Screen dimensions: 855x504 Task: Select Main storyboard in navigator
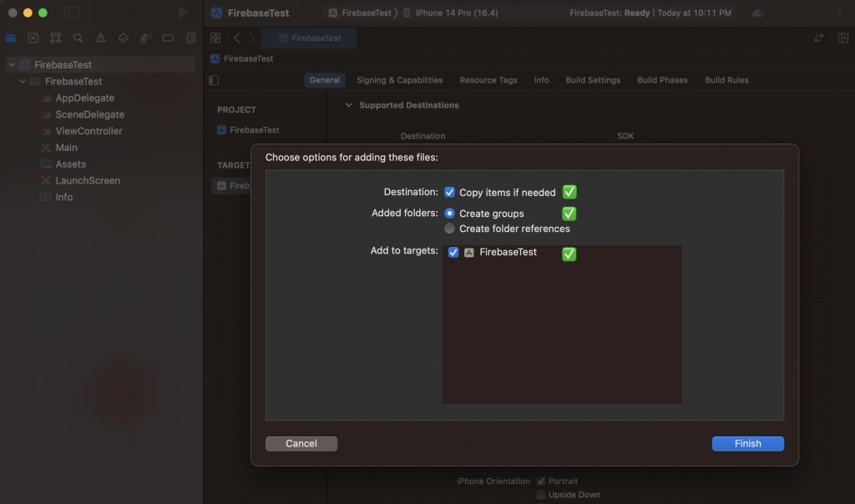click(x=67, y=148)
